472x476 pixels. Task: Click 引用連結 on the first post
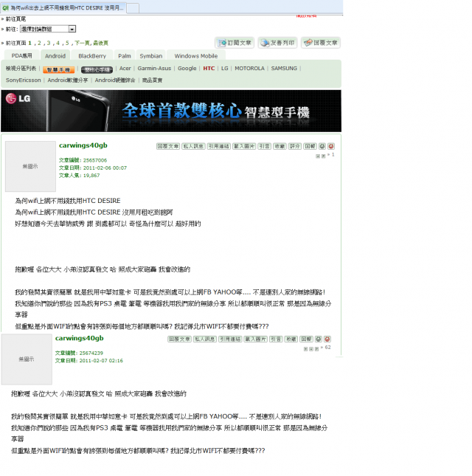coord(219,146)
